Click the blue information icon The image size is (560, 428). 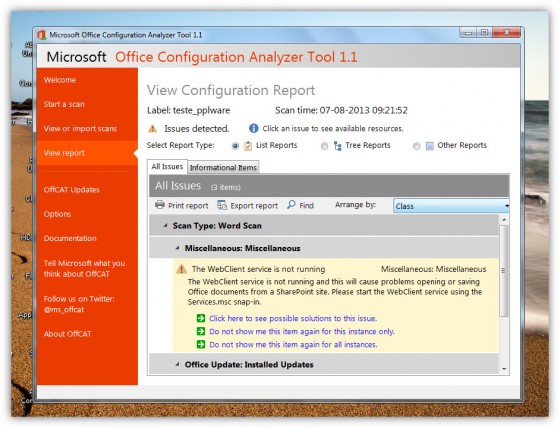[x=254, y=128]
